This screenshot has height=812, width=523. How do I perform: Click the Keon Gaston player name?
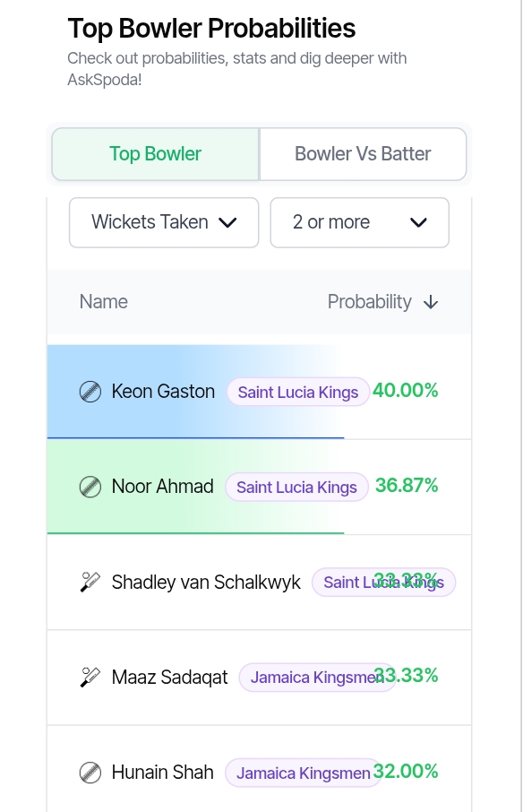coord(163,392)
